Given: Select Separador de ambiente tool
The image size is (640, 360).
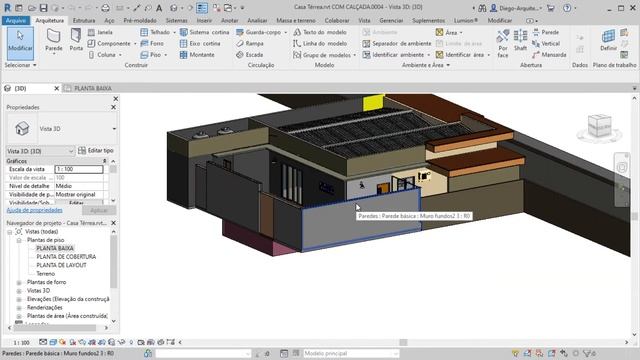Looking at the screenshot, I should click(397, 43).
